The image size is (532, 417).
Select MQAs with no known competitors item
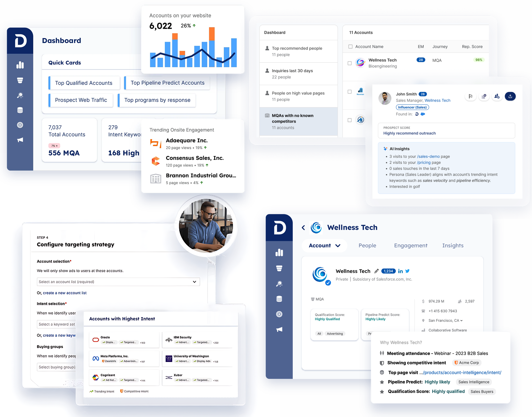299,121
